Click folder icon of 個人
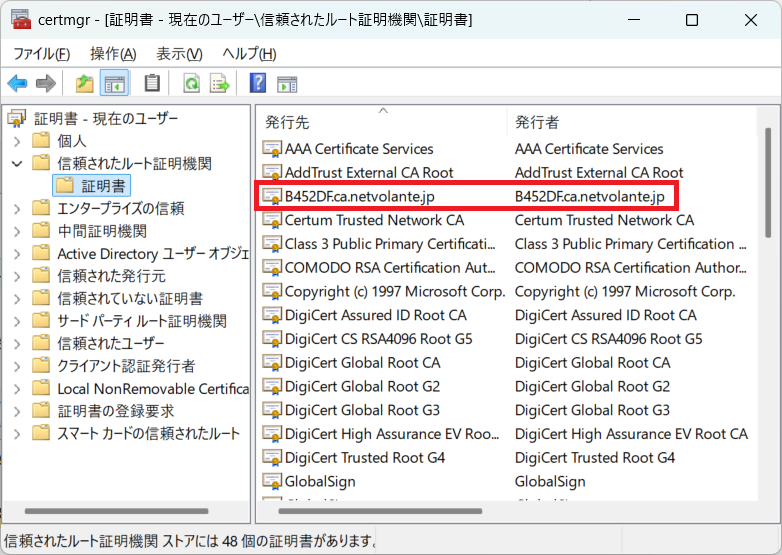Screen dimensions: 782x555 (x=41, y=140)
